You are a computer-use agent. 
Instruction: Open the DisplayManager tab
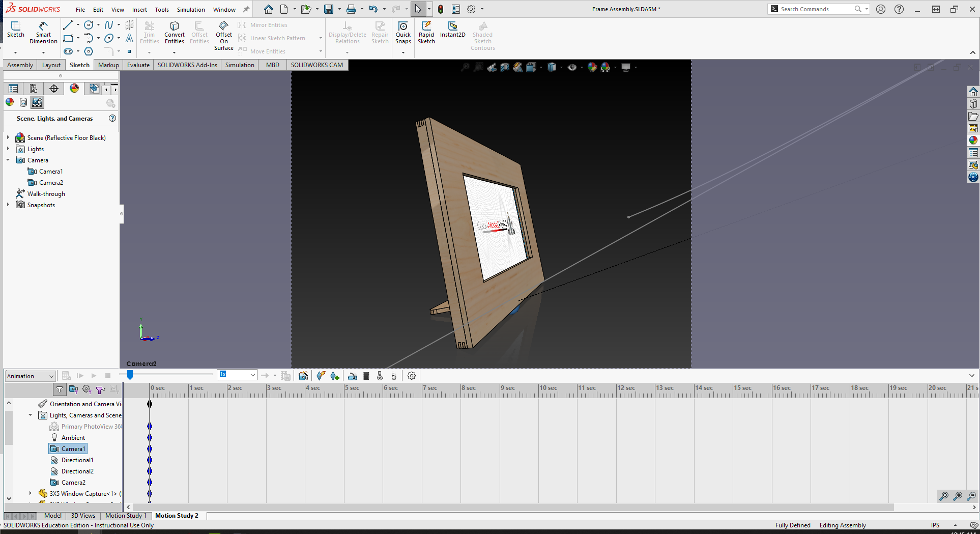[74, 89]
